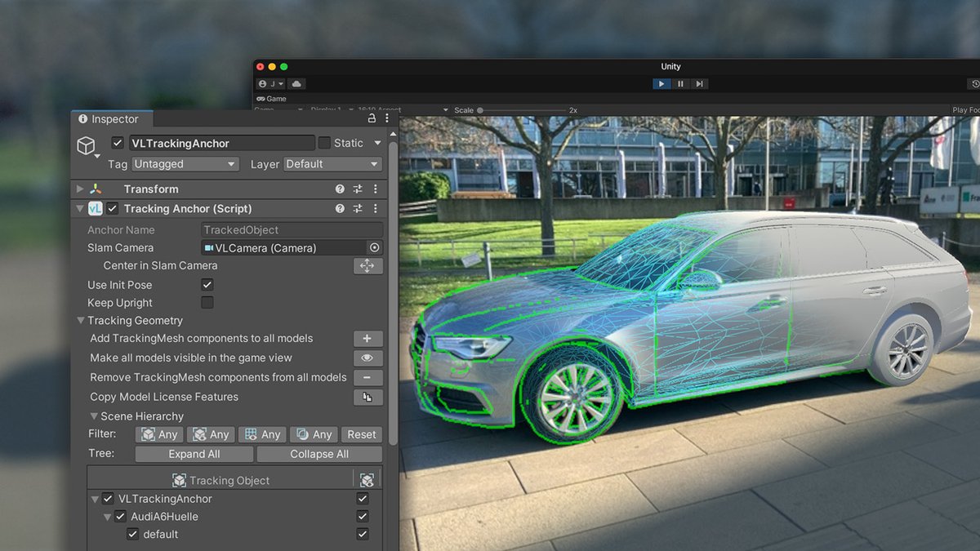Toggle the AudiA6Huelle row right-column checkbox
The image size is (980, 551).
363,517
